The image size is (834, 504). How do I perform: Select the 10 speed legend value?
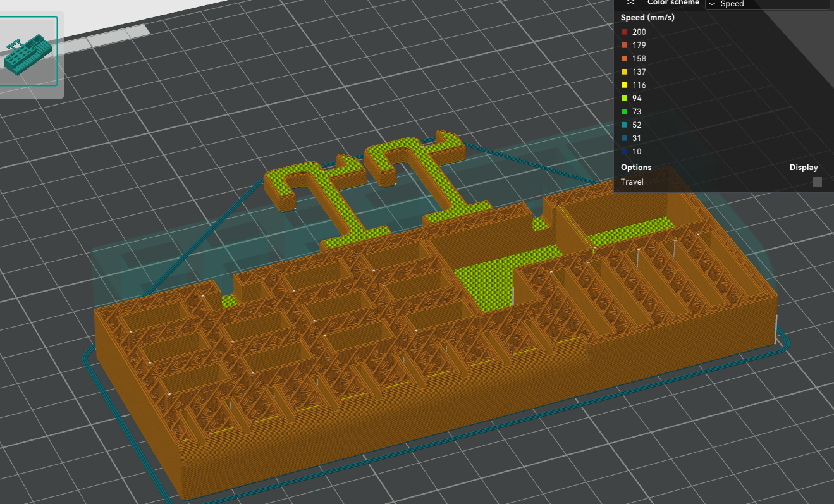(637, 151)
